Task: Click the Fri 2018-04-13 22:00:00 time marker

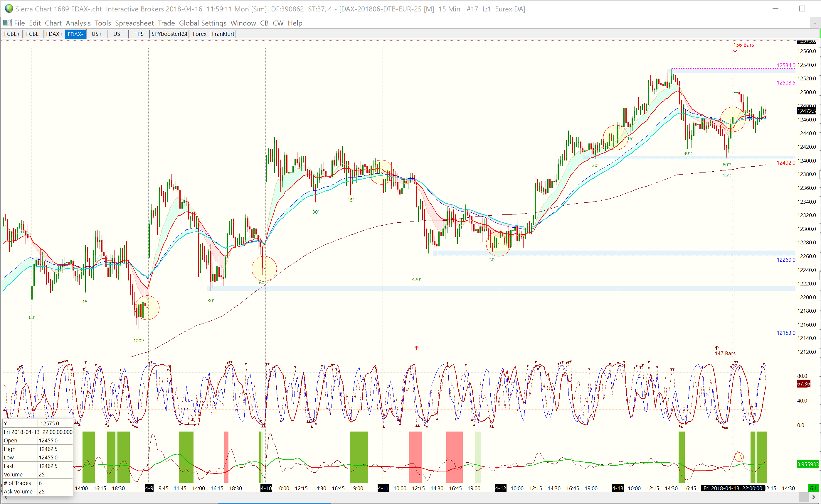Action: [732, 488]
